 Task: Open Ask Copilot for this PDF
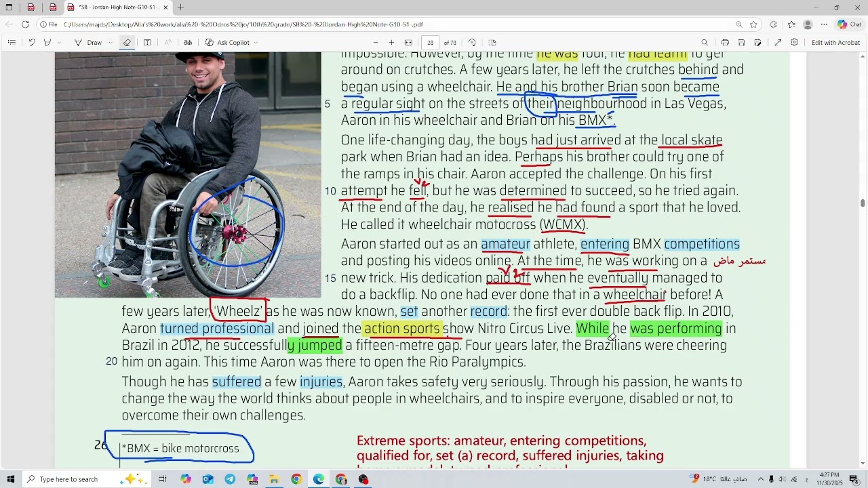[227, 42]
